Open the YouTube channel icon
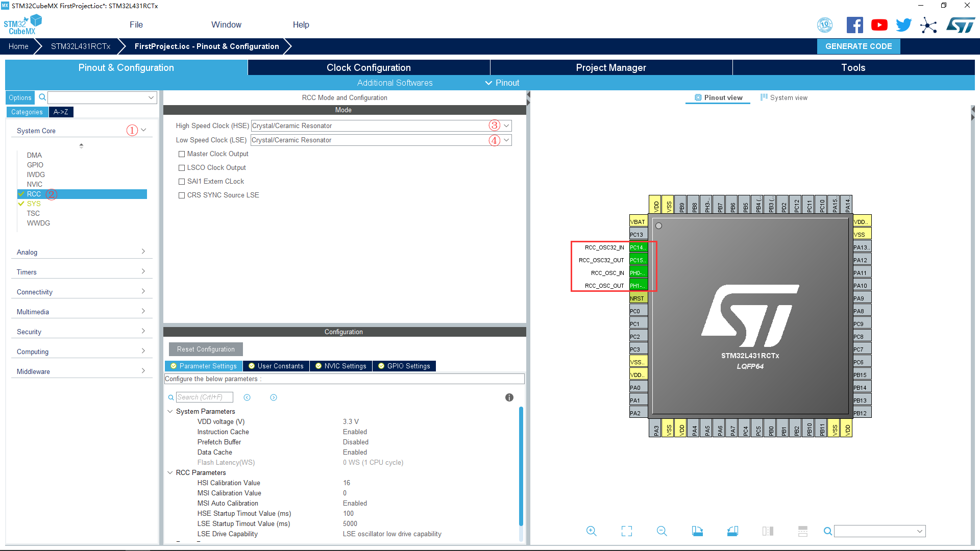 (x=879, y=24)
